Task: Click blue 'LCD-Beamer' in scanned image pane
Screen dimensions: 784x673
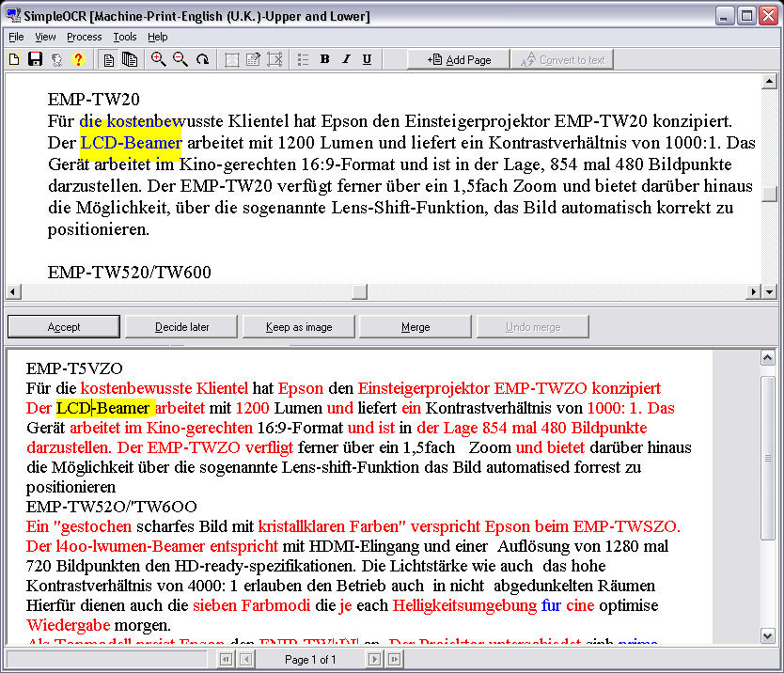Action: 131,143
